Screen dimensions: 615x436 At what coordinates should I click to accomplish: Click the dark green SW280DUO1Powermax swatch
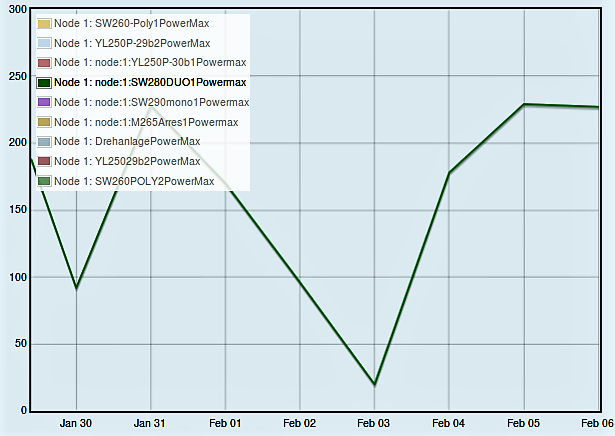coord(44,83)
